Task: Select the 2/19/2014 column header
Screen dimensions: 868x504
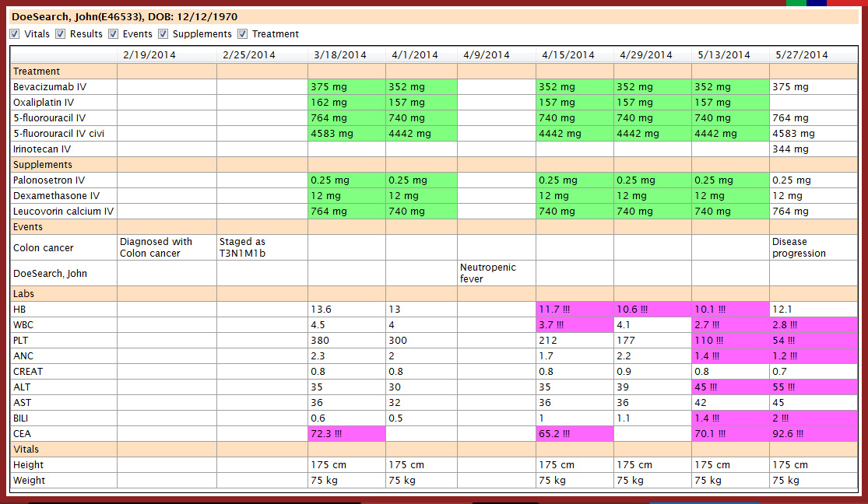Action: [x=167, y=54]
